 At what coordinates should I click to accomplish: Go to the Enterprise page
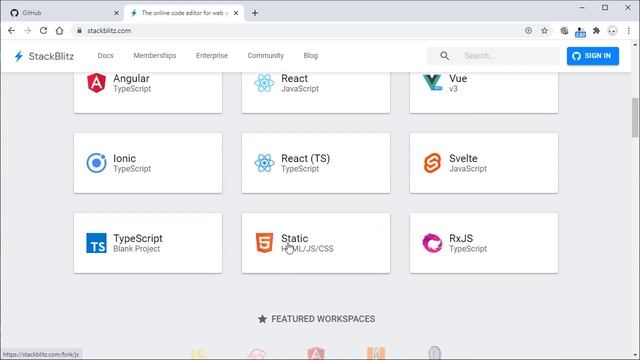coord(212,56)
